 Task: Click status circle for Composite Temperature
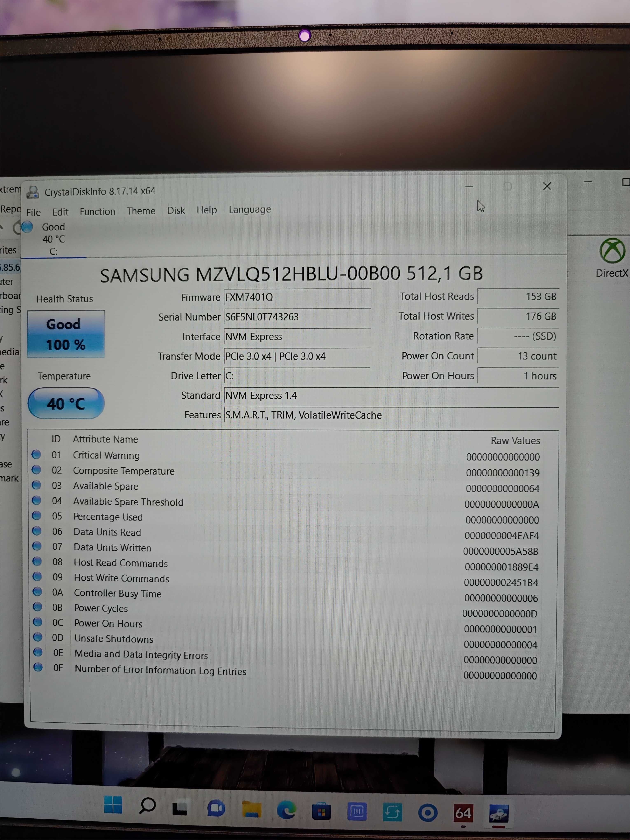(36, 470)
